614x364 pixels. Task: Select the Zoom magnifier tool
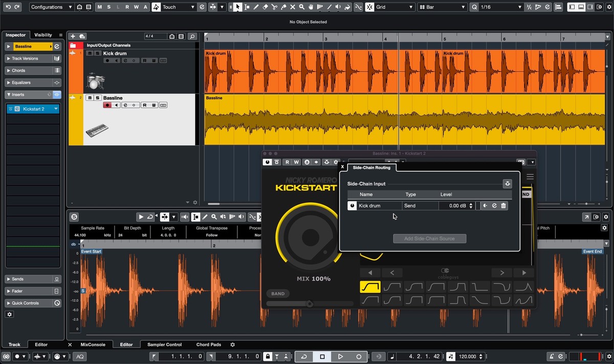tap(302, 7)
